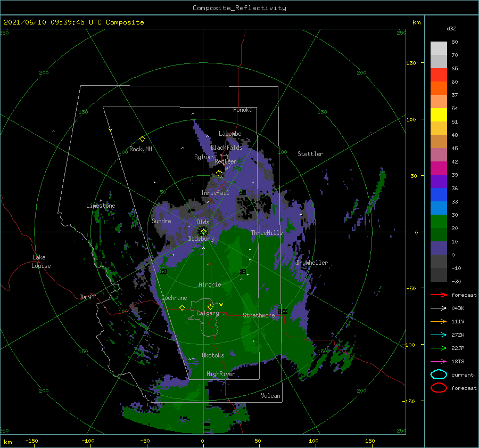Viewport: 479px width, 448px height.
Task: Click the cyan current ellipse legend icon
Action: (439, 374)
